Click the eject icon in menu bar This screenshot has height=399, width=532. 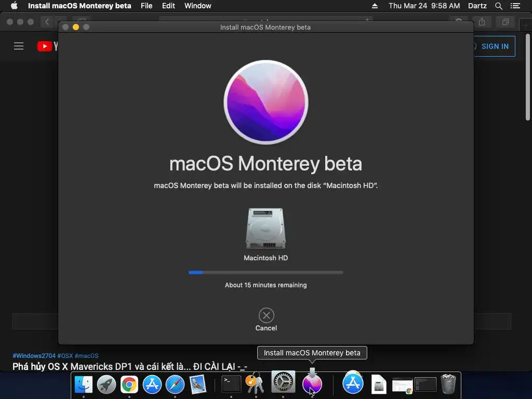point(375,6)
